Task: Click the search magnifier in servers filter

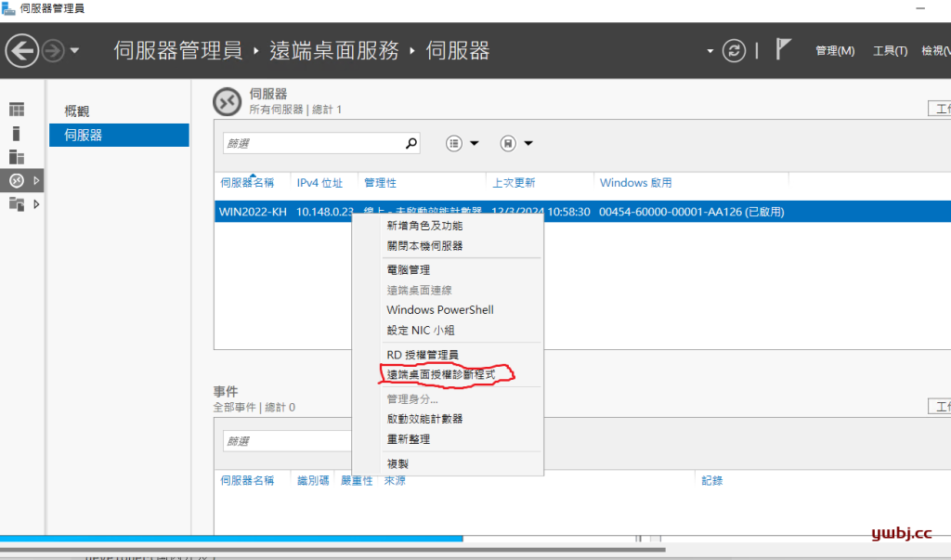Action: coord(411,143)
